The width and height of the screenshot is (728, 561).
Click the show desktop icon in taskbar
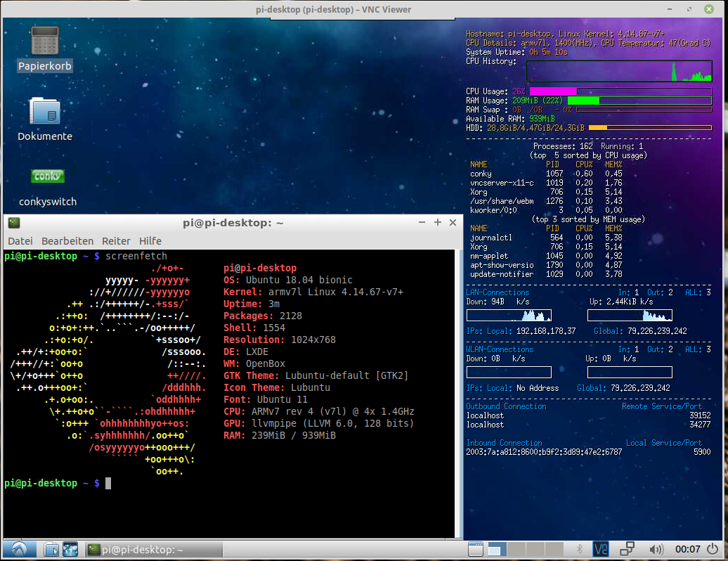pos(476,549)
